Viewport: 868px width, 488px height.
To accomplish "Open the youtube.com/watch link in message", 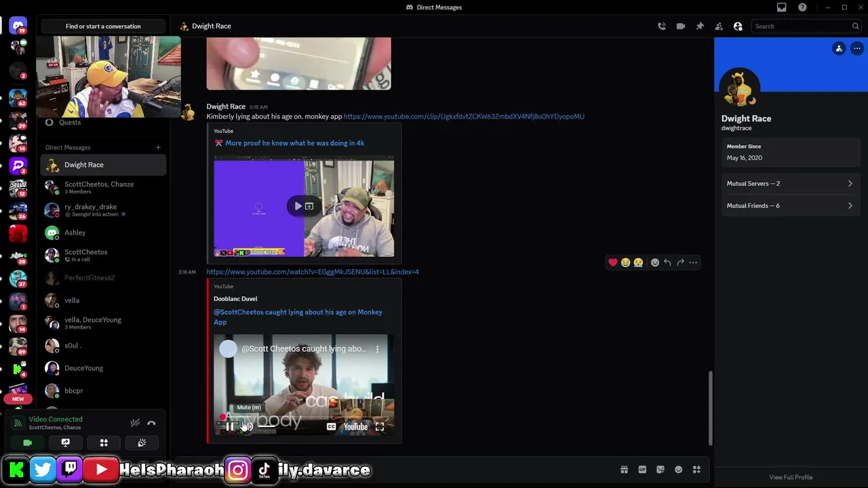I will (x=313, y=272).
